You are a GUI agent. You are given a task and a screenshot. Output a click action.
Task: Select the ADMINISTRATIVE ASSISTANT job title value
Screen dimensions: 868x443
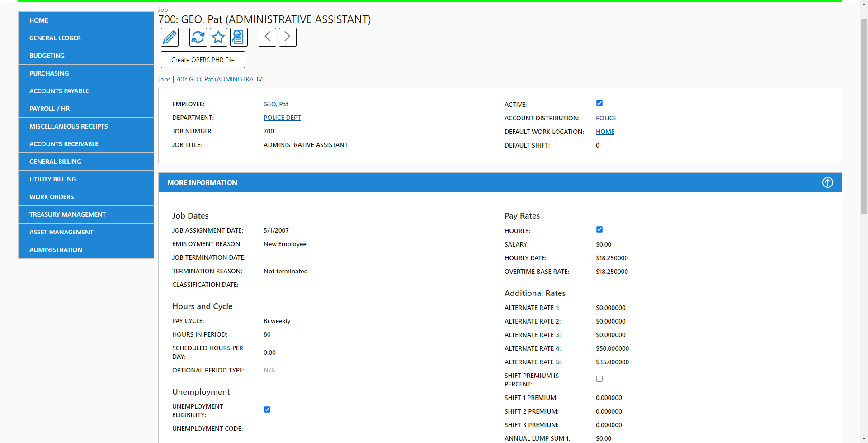click(x=306, y=145)
